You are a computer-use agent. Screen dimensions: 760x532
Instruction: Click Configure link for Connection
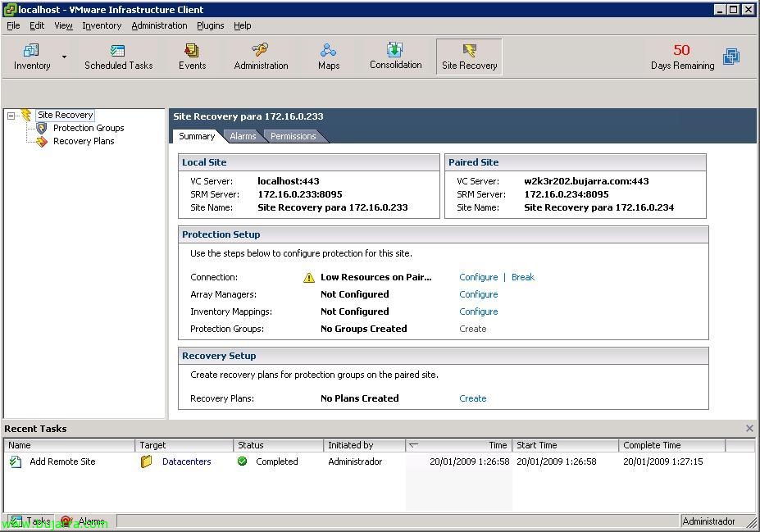click(x=479, y=277)
